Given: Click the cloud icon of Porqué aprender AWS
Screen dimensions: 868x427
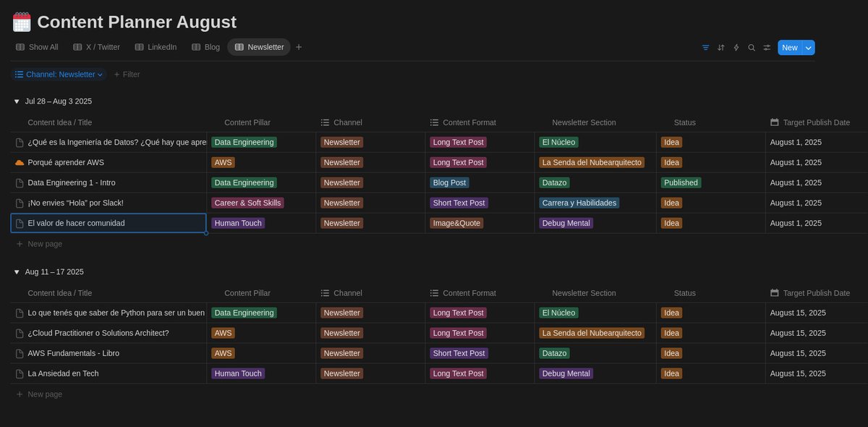Looking at the screenshot, I should [20, 163].
